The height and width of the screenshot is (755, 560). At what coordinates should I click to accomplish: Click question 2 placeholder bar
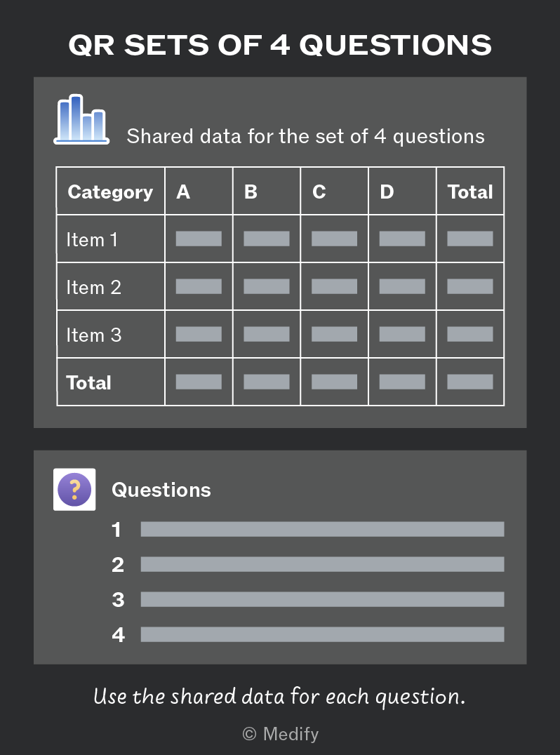coord(322,564)
